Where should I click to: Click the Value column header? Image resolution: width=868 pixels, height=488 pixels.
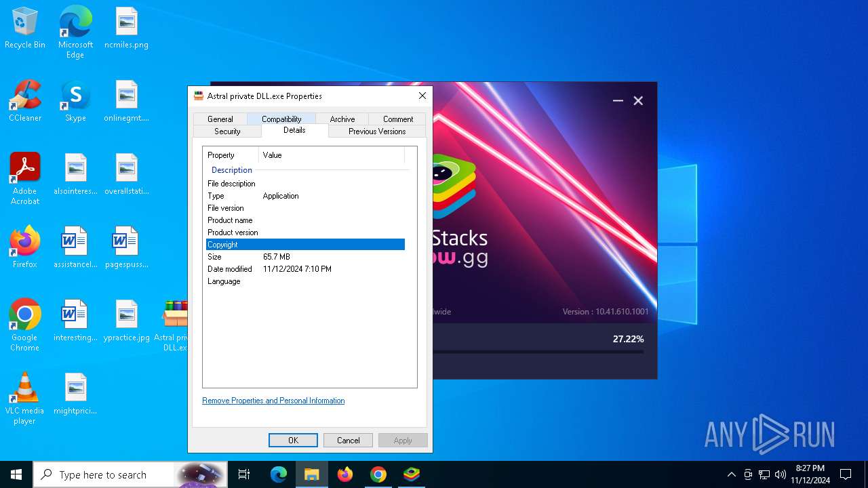(332, 155)
